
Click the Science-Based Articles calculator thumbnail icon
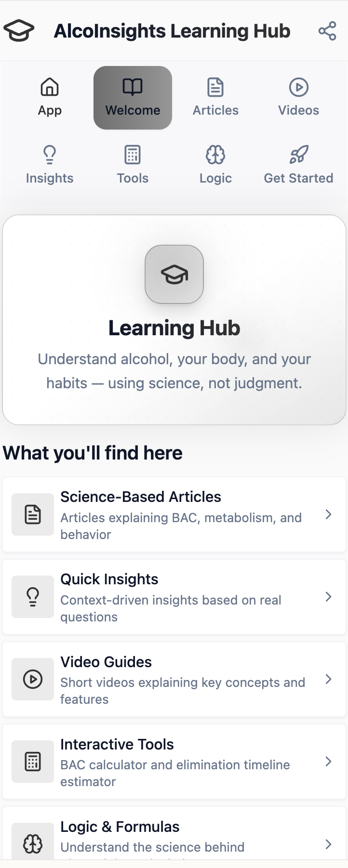click(32, 514)
